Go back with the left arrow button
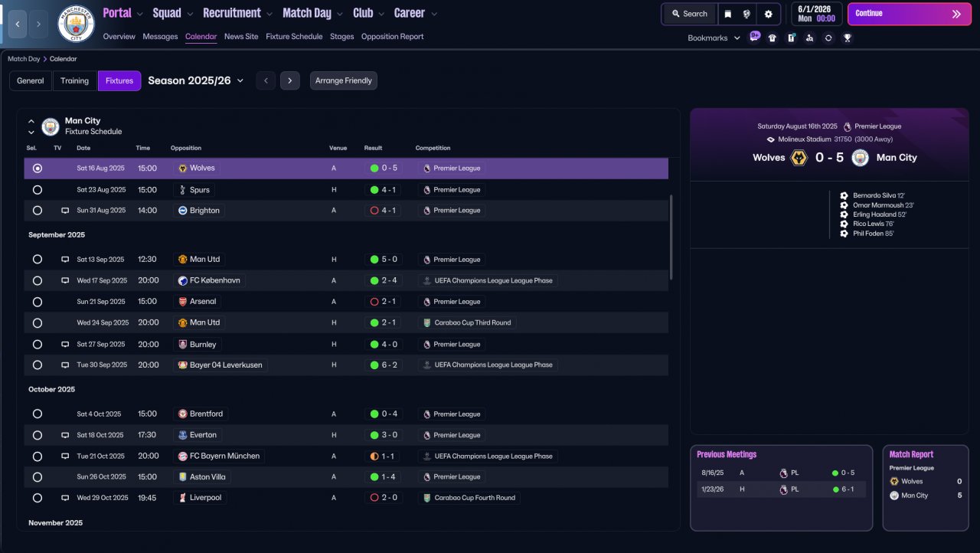Screen dimensions: 980x553 point(18,24)
